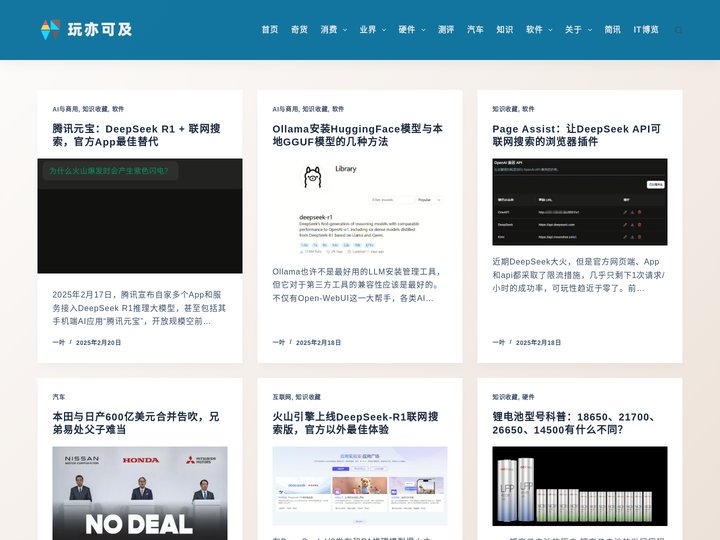Click excerpt starting 近期DeepSeek大火
Image resolution: width=720 pixels, height=540 pixels.
coord(578,275)
